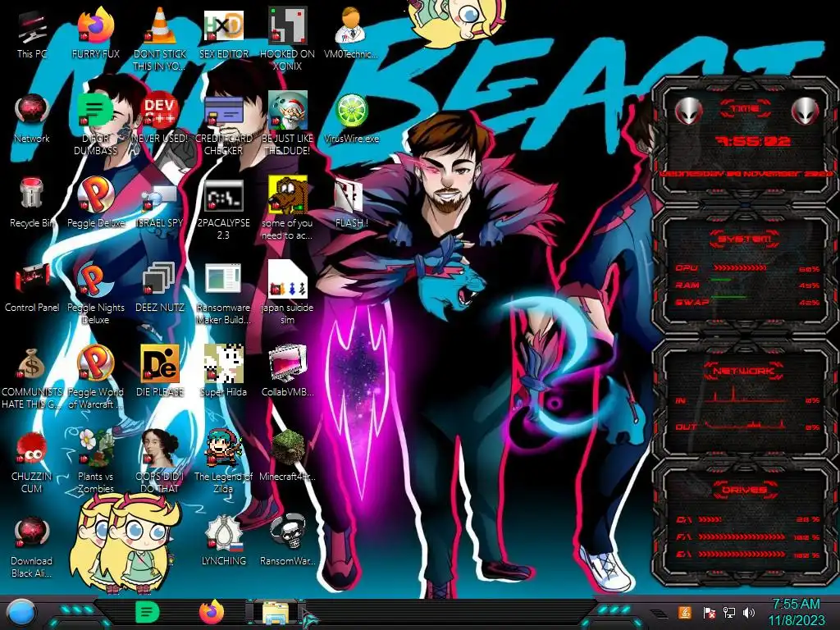
Task: Select the DIFOR DUMBASS green icon
Action: [x=95, y=111]
